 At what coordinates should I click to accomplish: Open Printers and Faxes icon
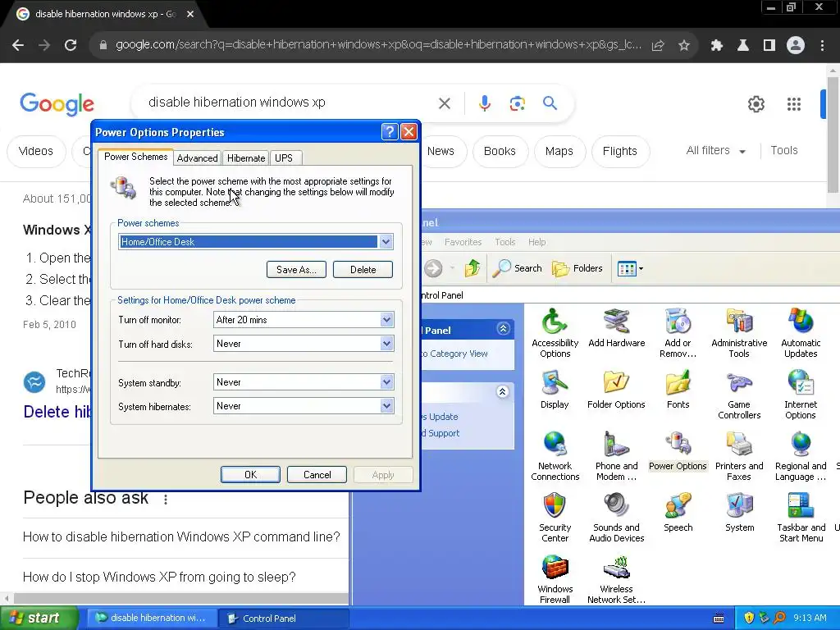click(739, 456)
